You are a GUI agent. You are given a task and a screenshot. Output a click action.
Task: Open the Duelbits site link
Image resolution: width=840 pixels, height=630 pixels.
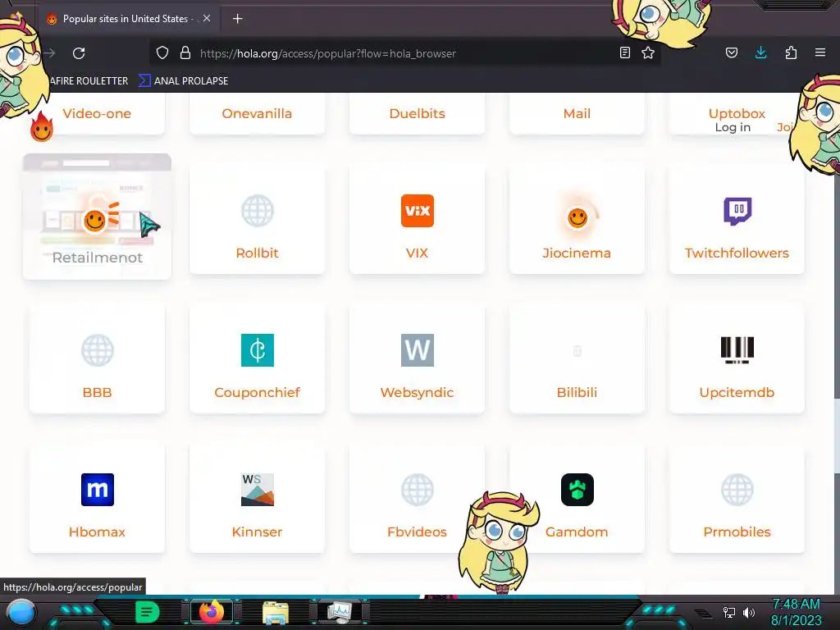418,113
